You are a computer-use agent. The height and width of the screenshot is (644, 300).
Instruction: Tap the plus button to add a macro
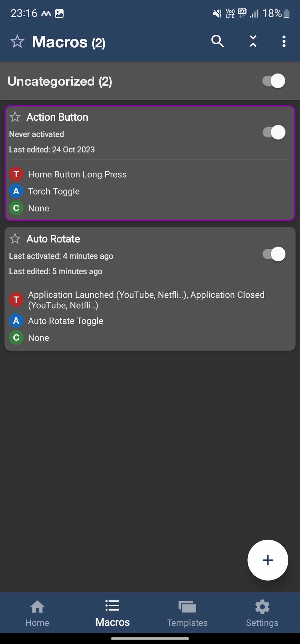(267, 560)
